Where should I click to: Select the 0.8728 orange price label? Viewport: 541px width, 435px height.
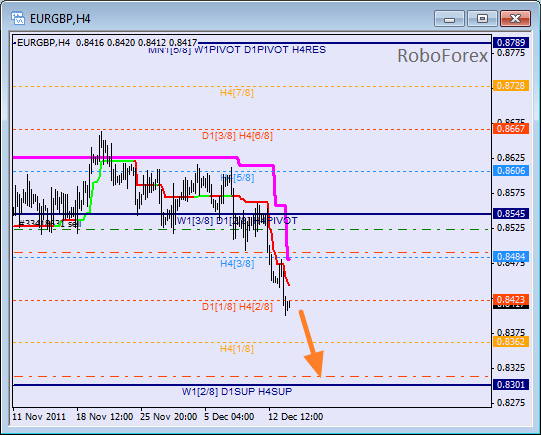coord(511,86)
